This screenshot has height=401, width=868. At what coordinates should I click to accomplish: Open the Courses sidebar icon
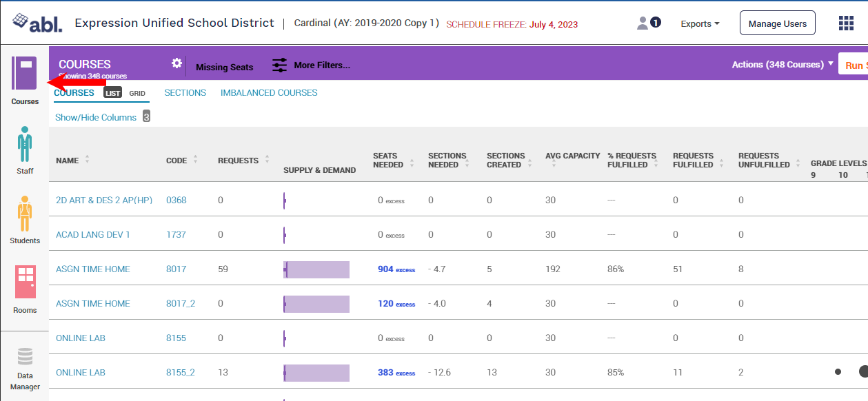coord(25,74)
